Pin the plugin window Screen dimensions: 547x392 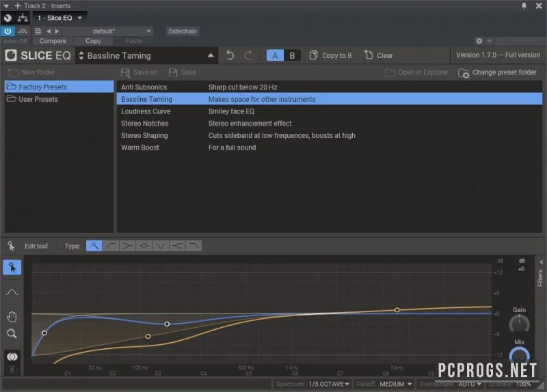click(524, 5)
